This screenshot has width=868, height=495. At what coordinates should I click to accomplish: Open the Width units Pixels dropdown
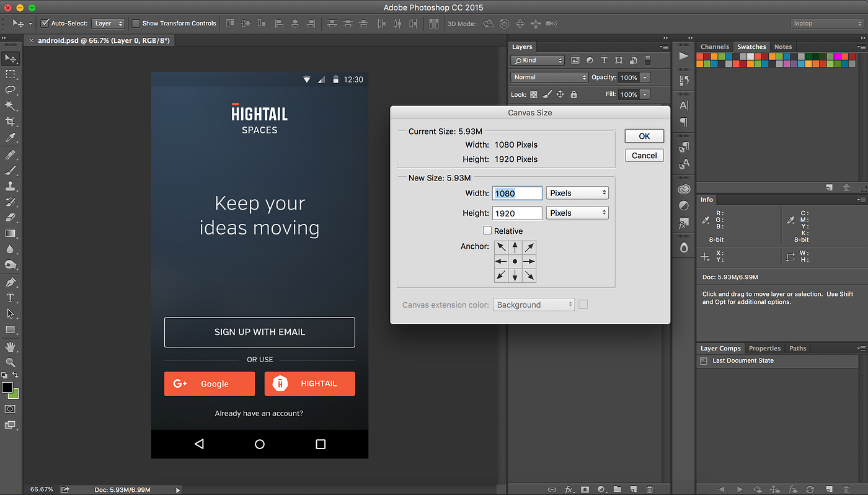(577, 193)
